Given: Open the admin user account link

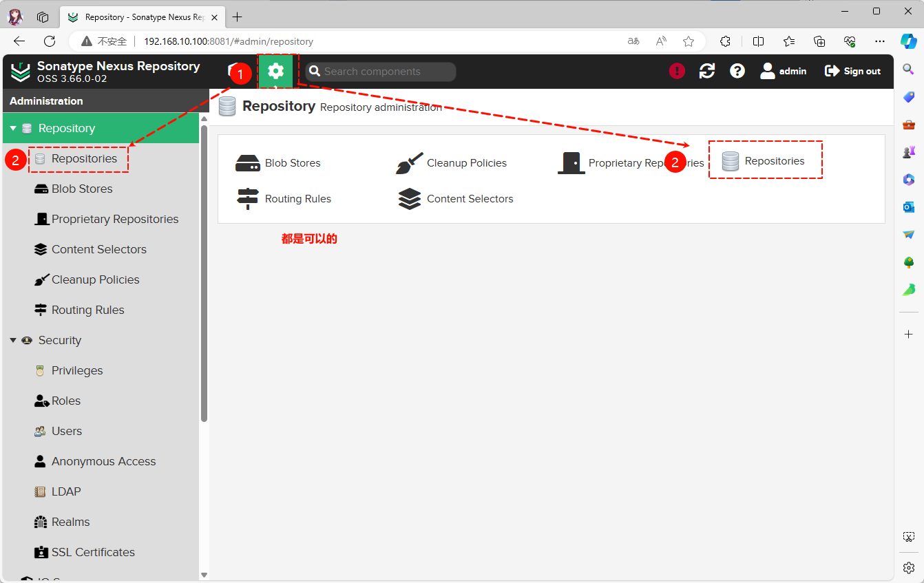Looking at the screenshot, I should [x=784, y=71].
